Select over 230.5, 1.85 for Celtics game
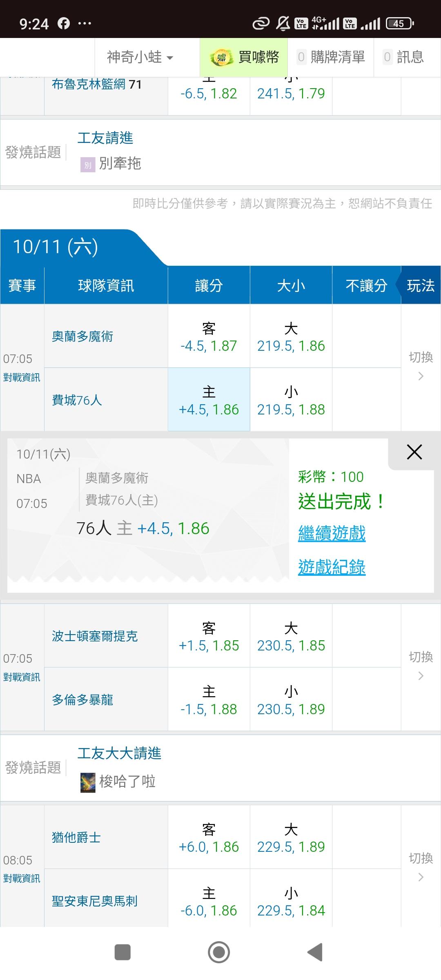 click(291, 636)
